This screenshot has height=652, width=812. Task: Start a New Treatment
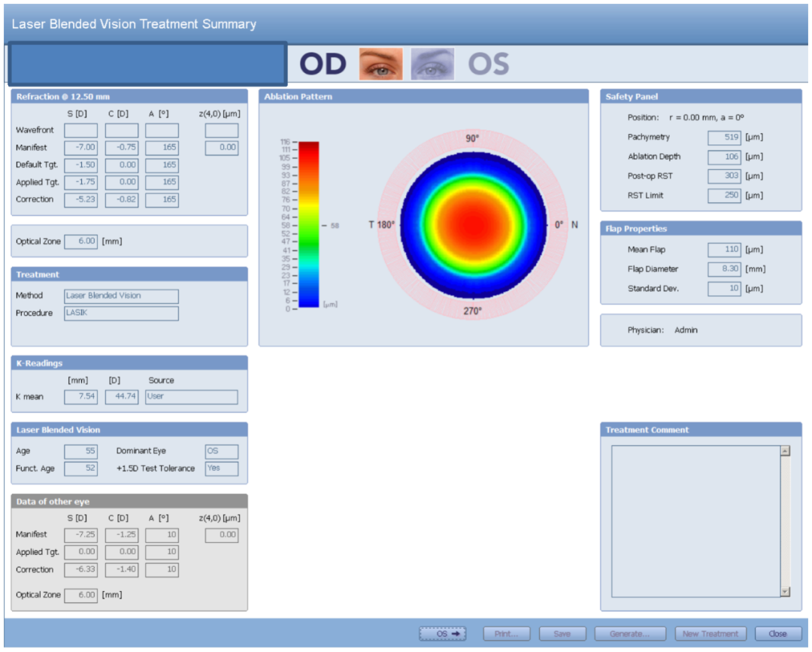point(710,634)
